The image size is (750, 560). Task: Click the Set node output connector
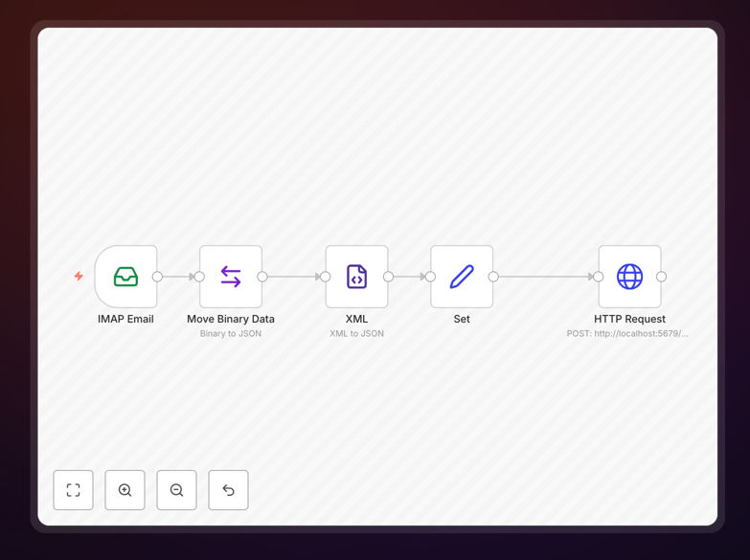click(x=493, y=277)
